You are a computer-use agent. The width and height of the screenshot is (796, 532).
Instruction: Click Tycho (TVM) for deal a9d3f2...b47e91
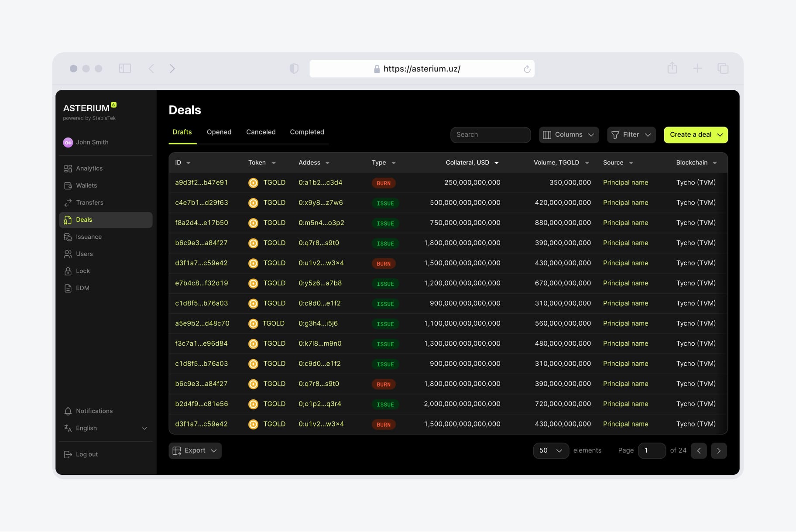696,183
